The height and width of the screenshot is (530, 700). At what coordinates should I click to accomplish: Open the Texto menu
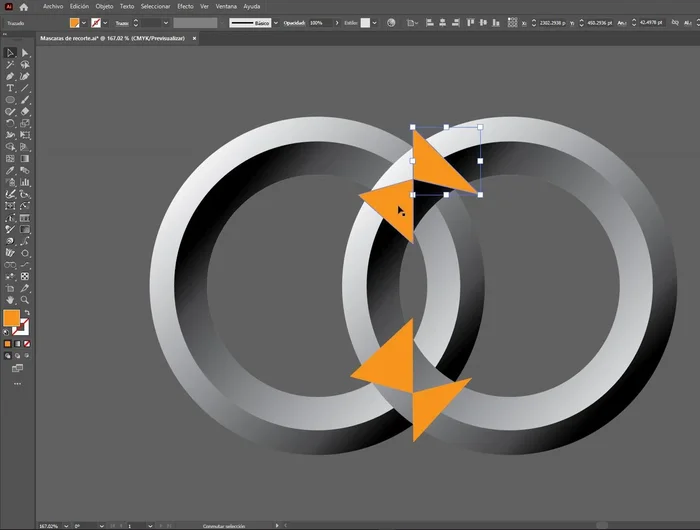point(127,7)
